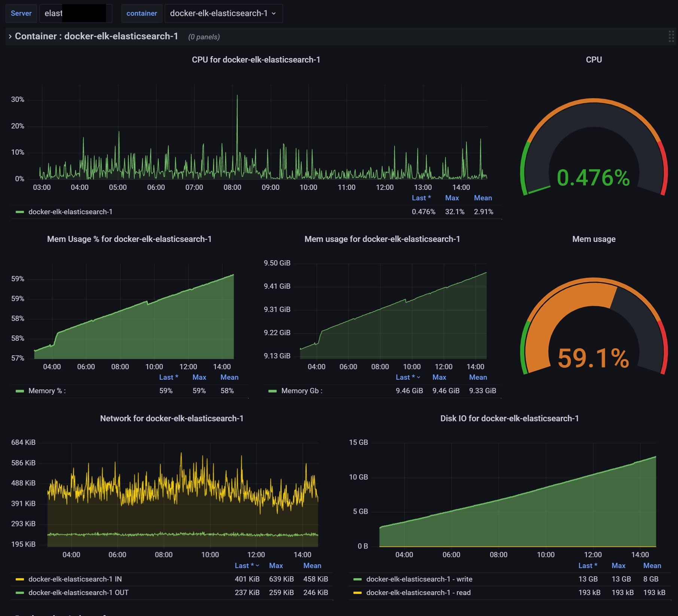Click the 2.91% CPU mean value
The width and height of the screenshot is (678, 616).
(483, 212)
